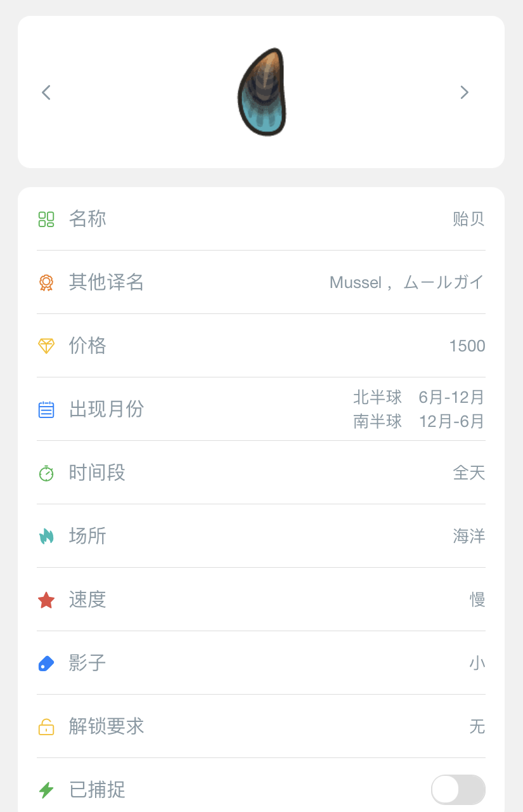Click the Mussel translated name text
Image resolution: width=523 pixels, height=812 pixels.
click(355, 282)
